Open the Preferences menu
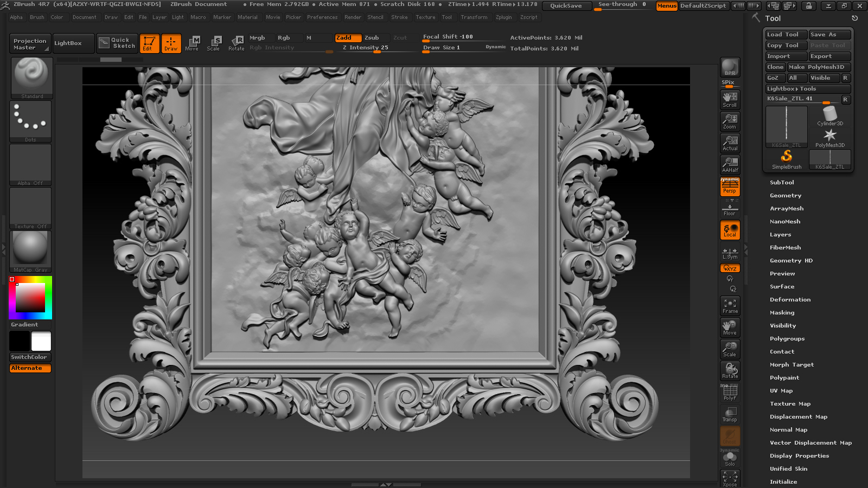 coord(322,17)
